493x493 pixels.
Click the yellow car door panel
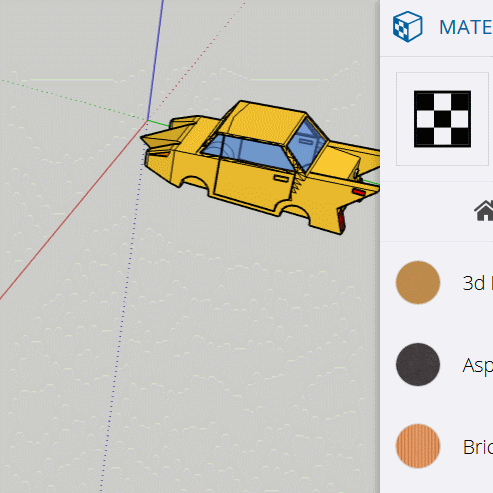click(x=253, y=185)
